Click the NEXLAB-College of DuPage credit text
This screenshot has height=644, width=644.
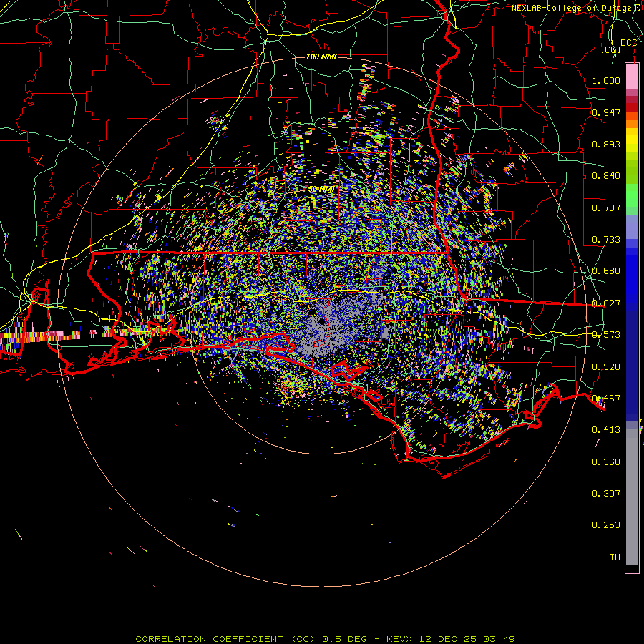[577, 8]
